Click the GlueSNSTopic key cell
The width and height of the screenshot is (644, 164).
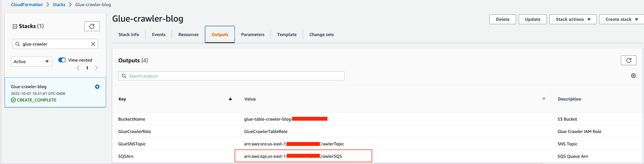pos(132,144)
